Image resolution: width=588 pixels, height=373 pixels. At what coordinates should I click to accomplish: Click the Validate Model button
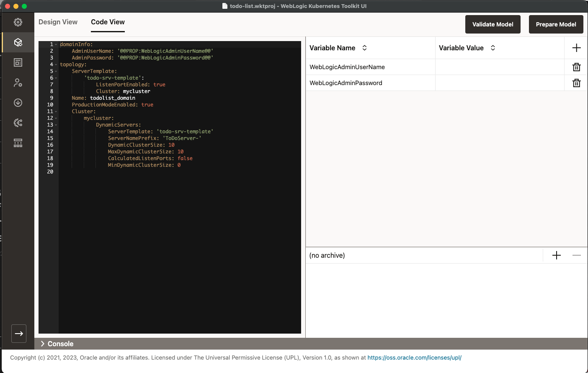coord(493,24)
